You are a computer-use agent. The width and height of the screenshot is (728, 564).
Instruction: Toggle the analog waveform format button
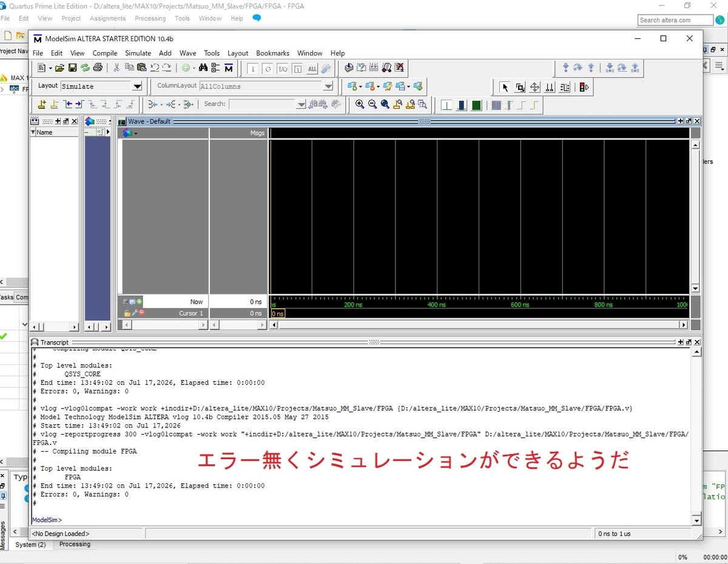[448, 105]
